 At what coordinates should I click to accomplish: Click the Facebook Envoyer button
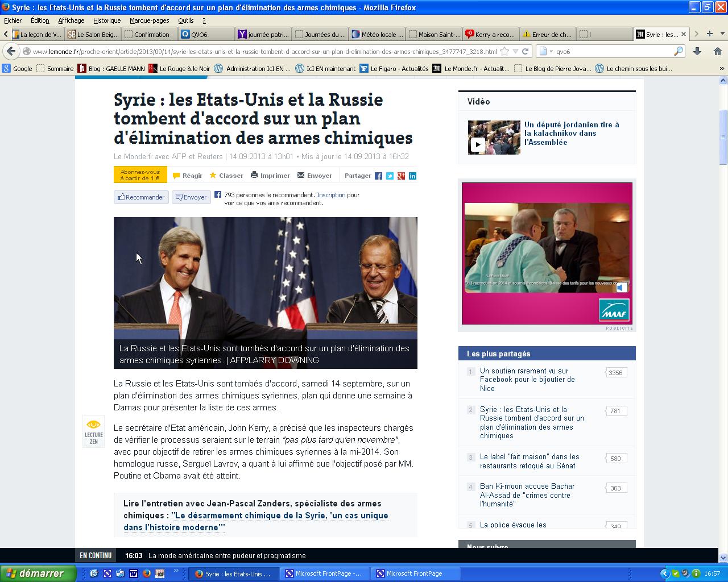(191, 197)
